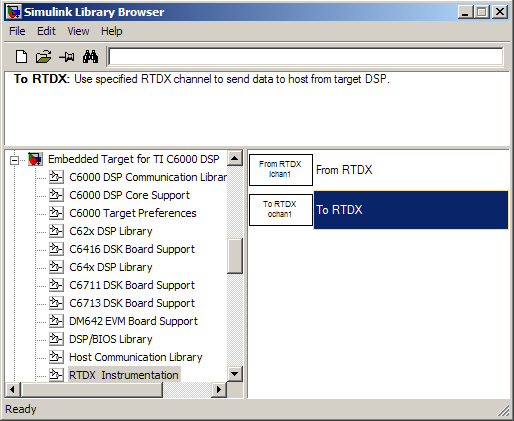
Task: Select the From RTDX block thumbnail
Action: [x=281, y=170]
